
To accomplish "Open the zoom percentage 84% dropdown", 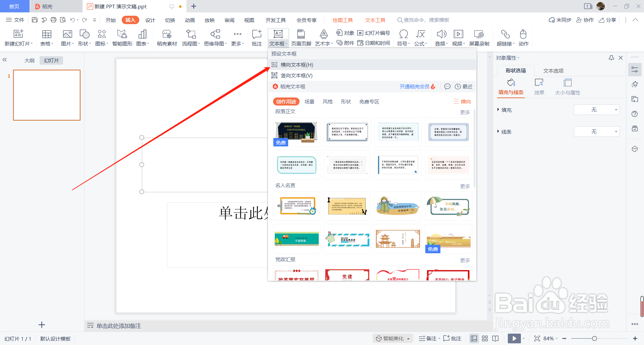I will [x=550, y=338].
